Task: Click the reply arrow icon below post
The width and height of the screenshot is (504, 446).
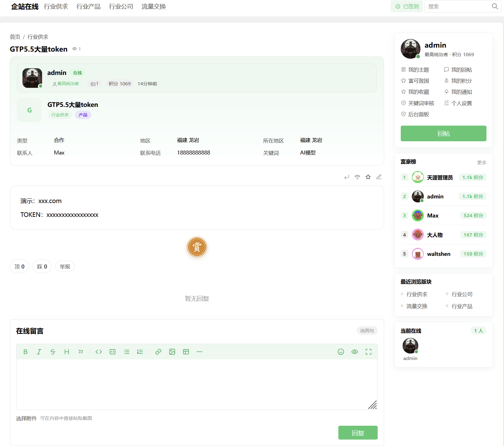Action: [347, 177]
